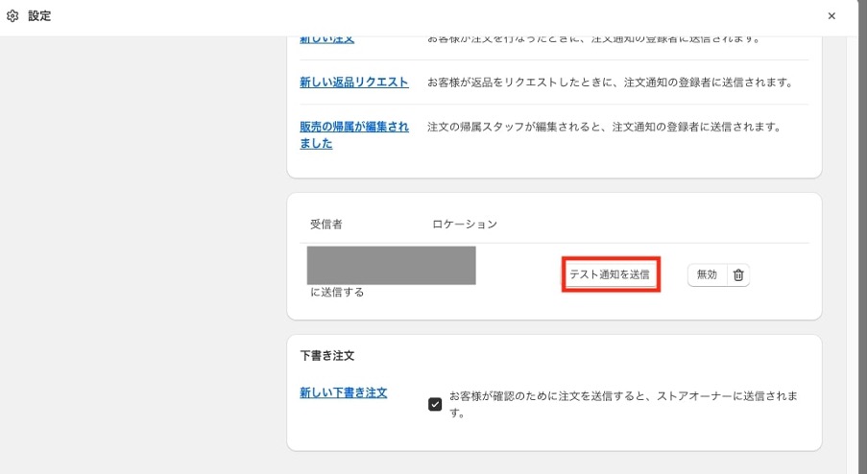Select the 受信者 column header
The height and width of the screenshot is (474, 868).
[326, 224]
